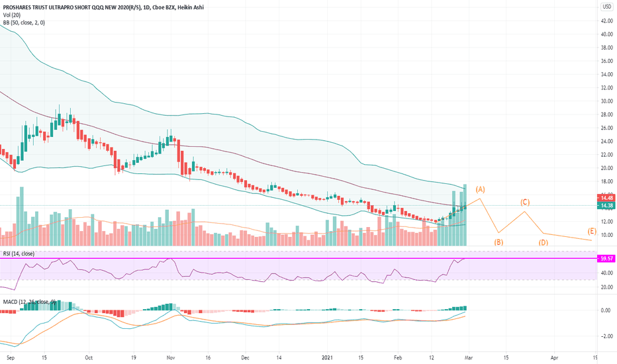Select the Apr date on time axis

point(554,357)
